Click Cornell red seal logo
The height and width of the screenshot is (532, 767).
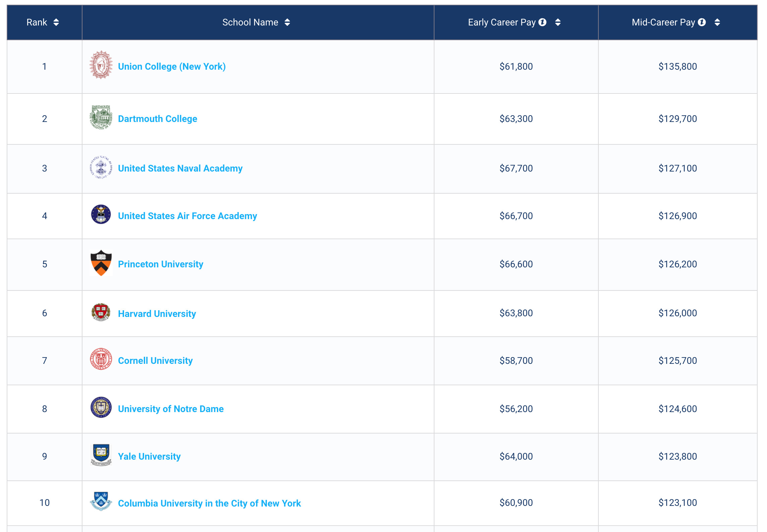click(101, 359)
